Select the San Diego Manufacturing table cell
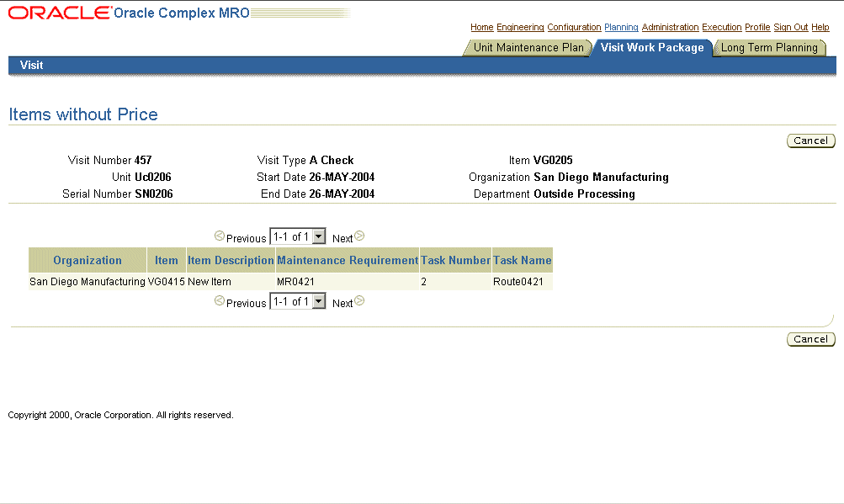844x504 pixels. (x=88, y=282)
